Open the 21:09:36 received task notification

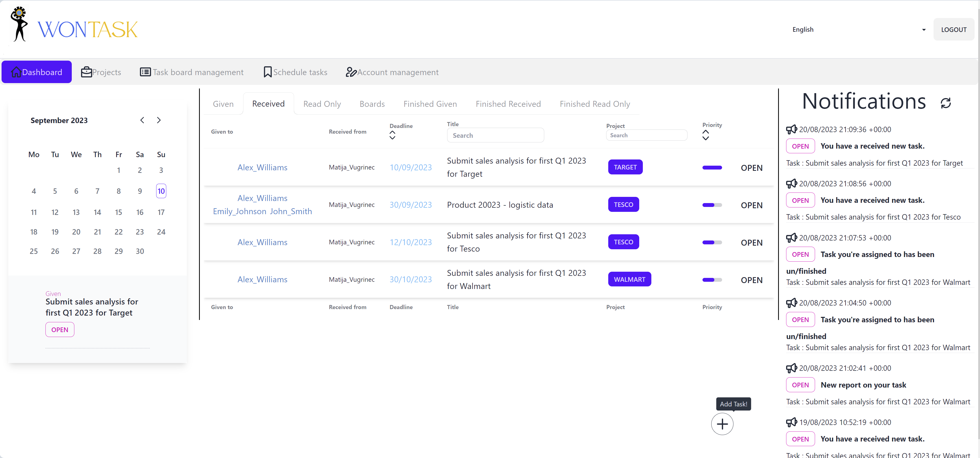800,146
